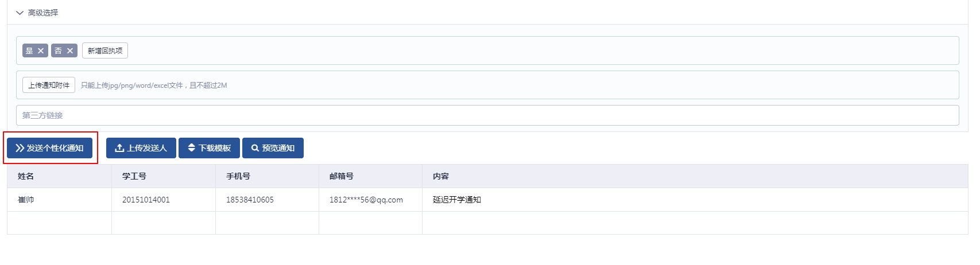Remove the 否 tag with its X
The image size is (980, 265).
(x=70, y=51)
